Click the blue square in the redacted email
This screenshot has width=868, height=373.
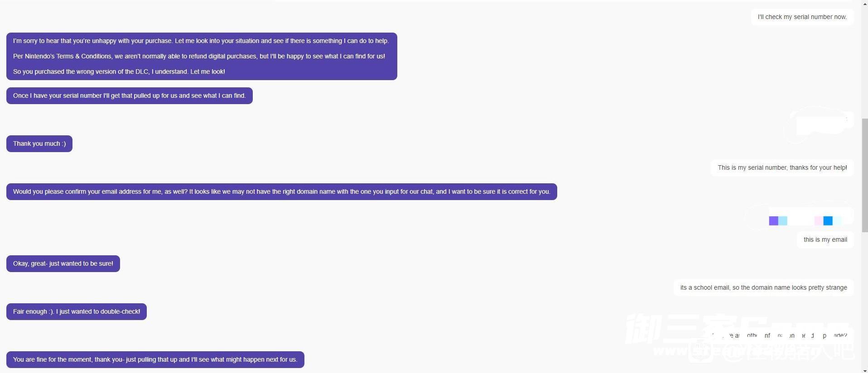pyautogui.click(x=828, y=221)
